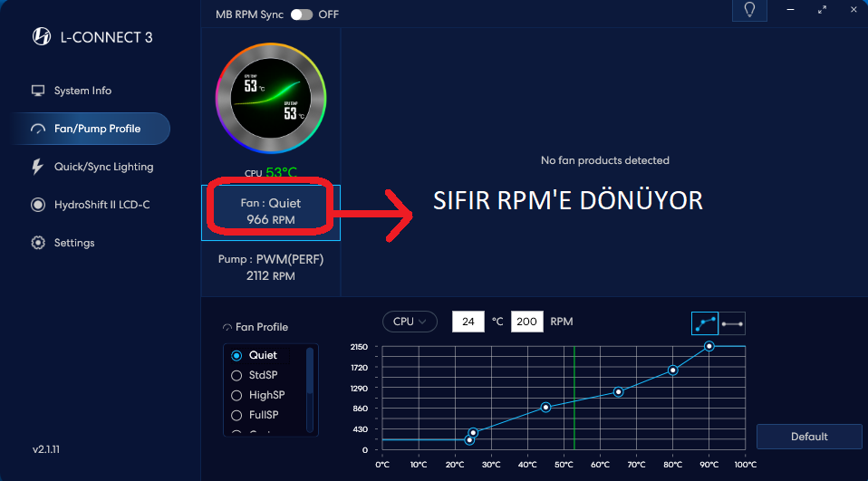Image resolution: width=868 pixels, height=481 pixels.
Task: Click the temperature input field showing 24
Action: click(x=468, y=322)
